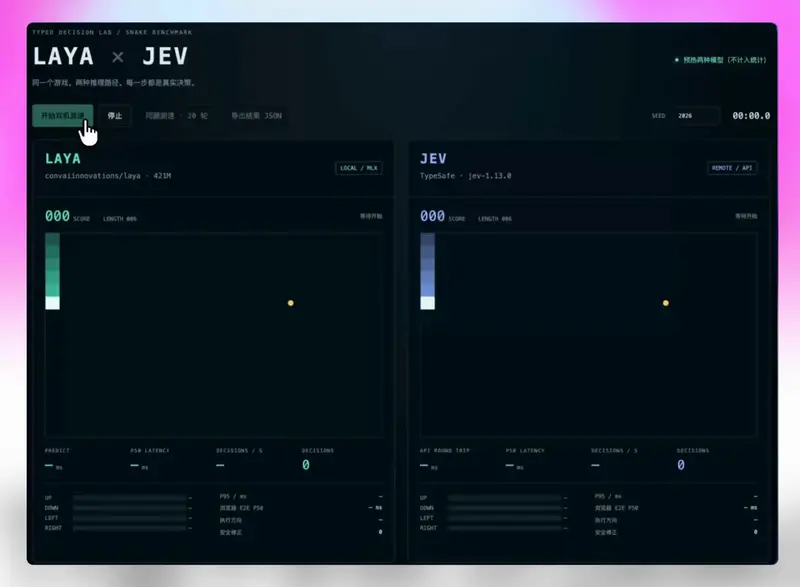Click the E2E P50 row in LAYA panel

[x=301, y=508]
